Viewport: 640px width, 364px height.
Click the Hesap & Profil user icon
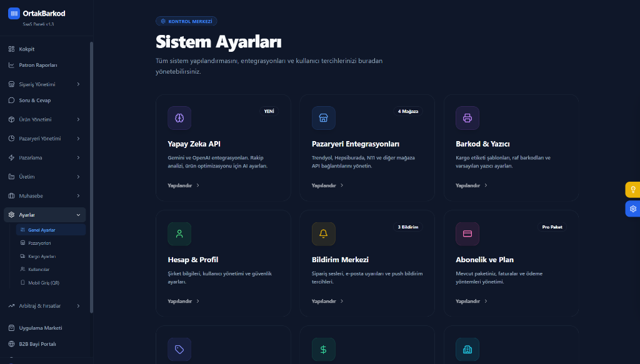[179, 233]
